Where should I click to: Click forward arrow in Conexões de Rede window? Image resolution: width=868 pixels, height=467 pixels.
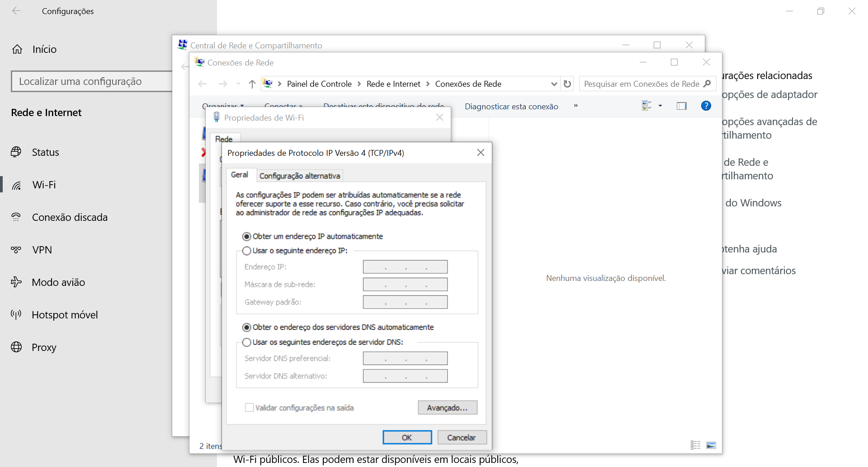click(223, 84)
